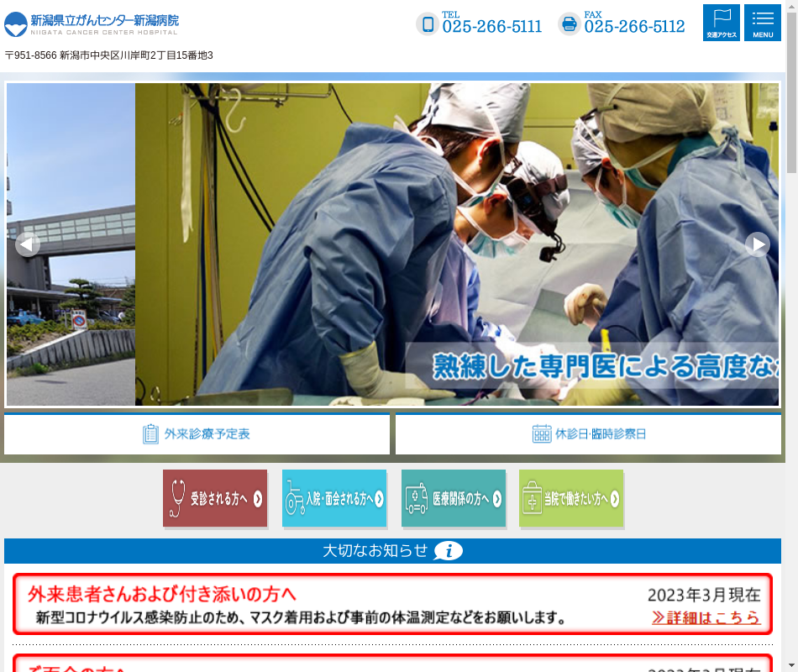The image size is (798, 672).
Task: Click the Niigata Cancer Center Hospital logo
Action: tap(92, 24)
